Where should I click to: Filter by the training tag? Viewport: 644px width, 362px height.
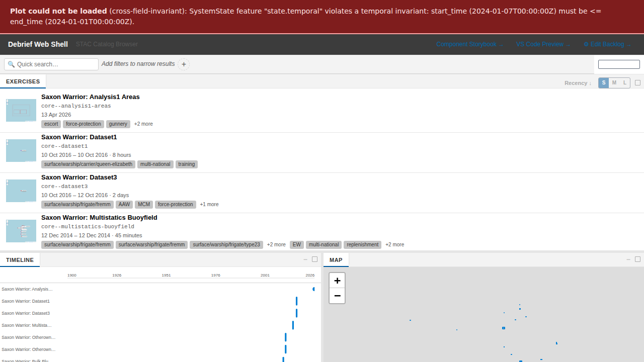187,164
